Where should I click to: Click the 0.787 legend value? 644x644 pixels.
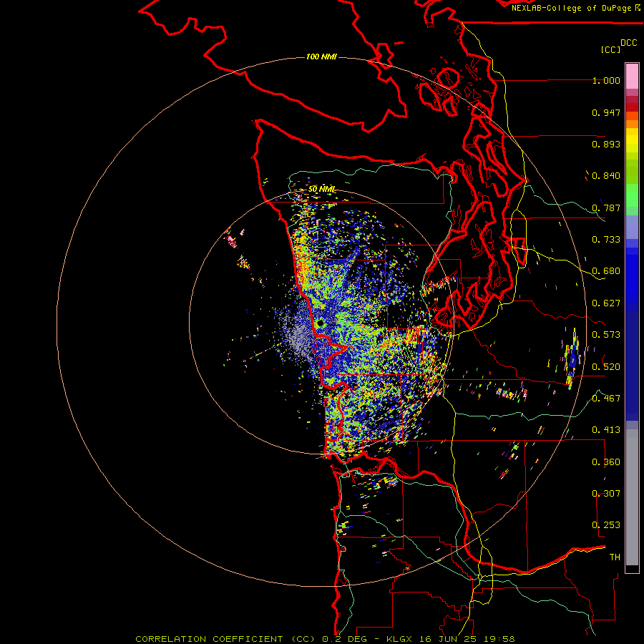click(x=606, y=208)
